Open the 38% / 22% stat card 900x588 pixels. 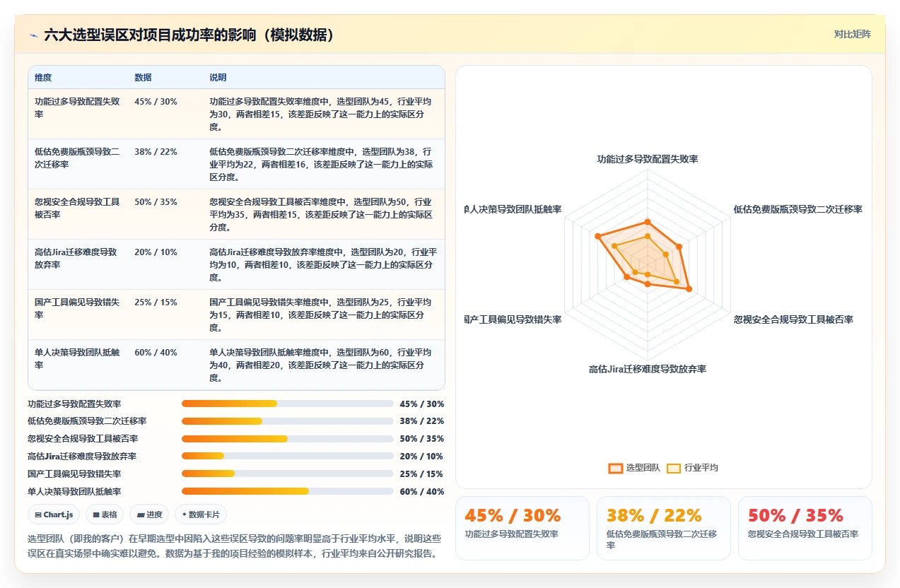664,528
